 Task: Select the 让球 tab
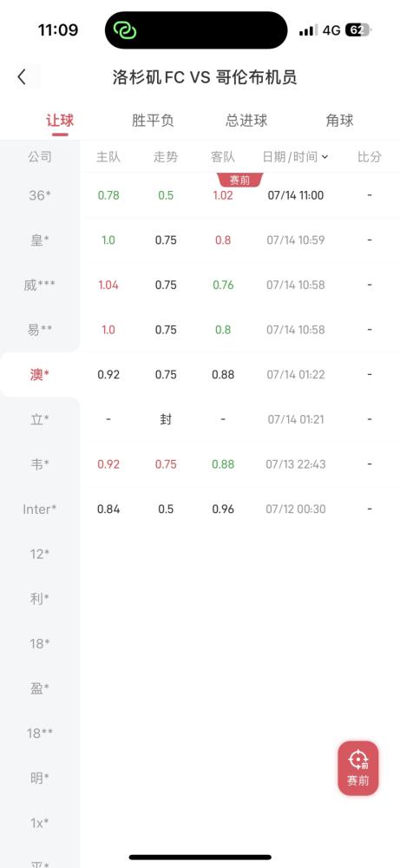pos(60,121)
